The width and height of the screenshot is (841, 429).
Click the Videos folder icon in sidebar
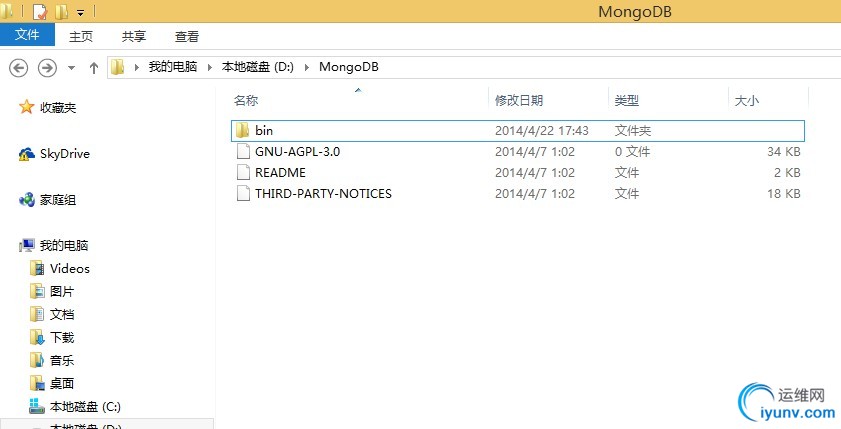(37, 268)
